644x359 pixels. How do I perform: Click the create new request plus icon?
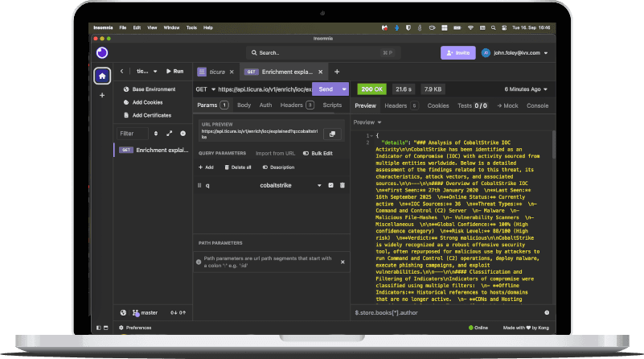183,133
